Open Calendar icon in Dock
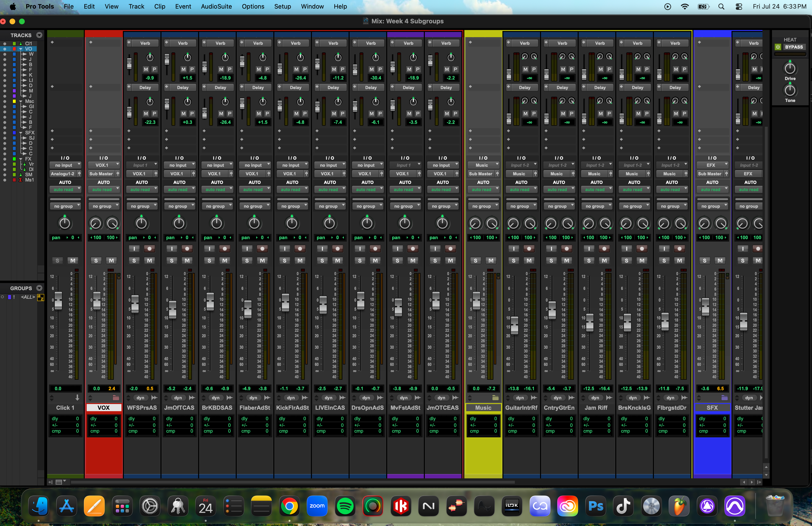This screenshot has width=812, height=526. click(x=206, y=506)
